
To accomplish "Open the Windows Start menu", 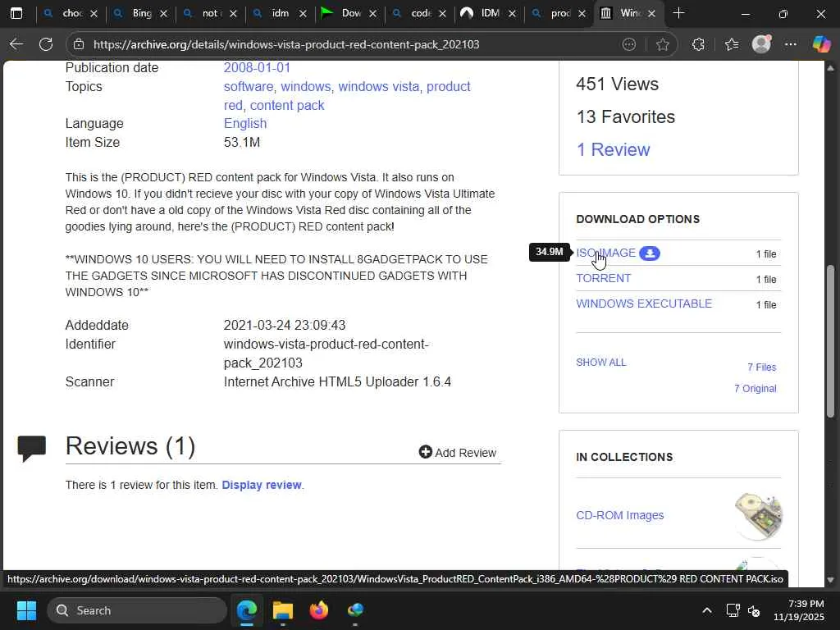I will pos(26,610).
